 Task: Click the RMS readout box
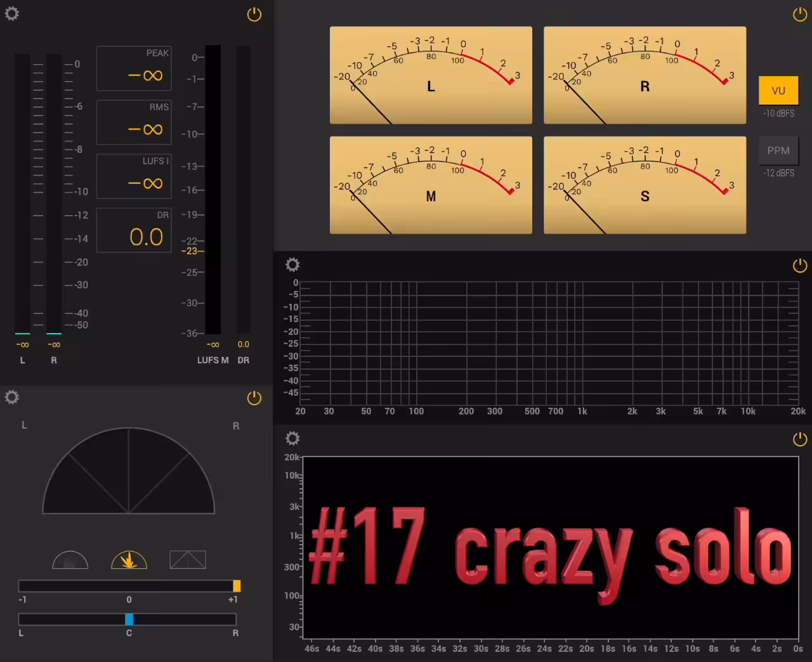pyautogui.click(x=134, y=122)
